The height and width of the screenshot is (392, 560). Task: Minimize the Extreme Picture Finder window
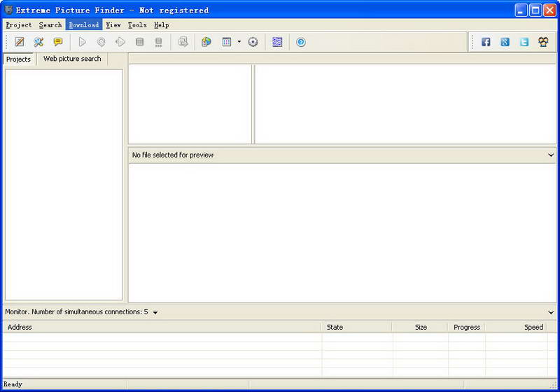[521, 10]
